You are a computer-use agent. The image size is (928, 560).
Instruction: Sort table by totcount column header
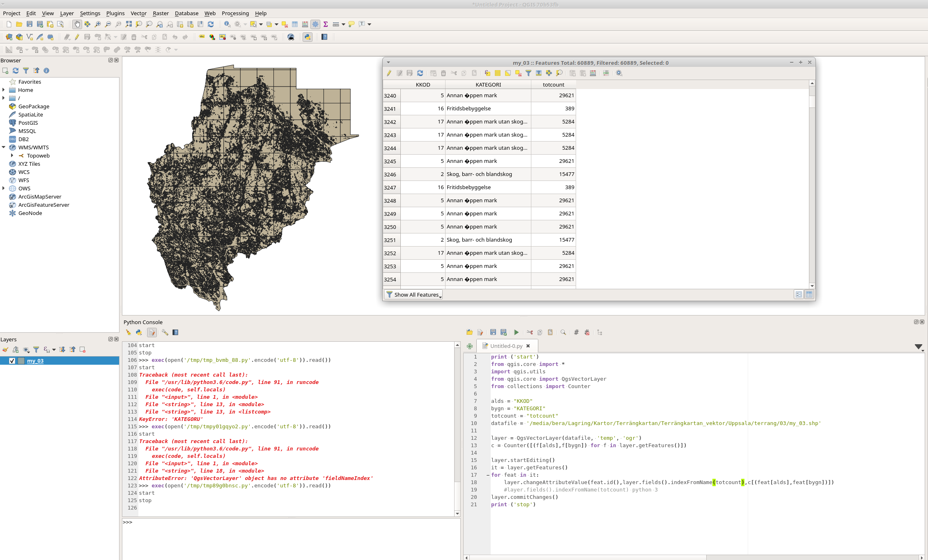[554, 85]
